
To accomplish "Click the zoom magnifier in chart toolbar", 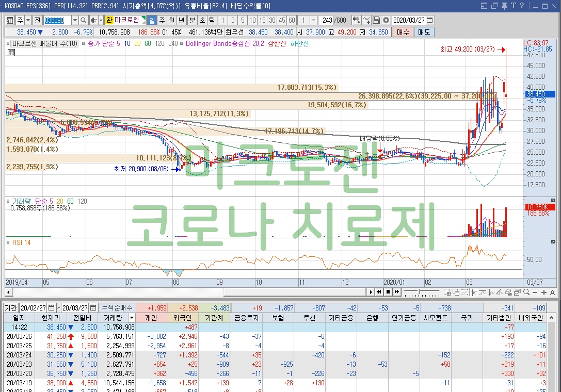I will 526,292.
